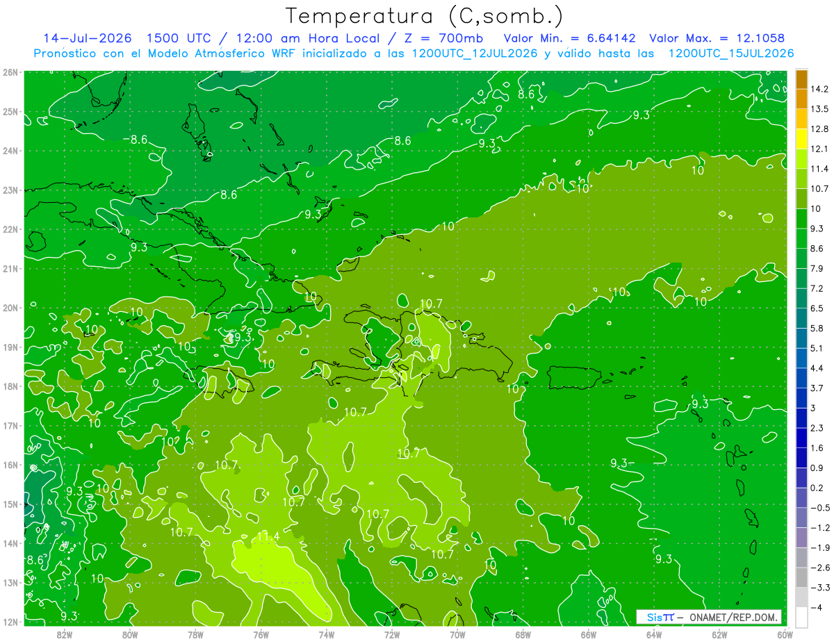834x644 pixels.
Task: Click legend swatch between 13.5 and 12.8
Action: tap(801, 119)
